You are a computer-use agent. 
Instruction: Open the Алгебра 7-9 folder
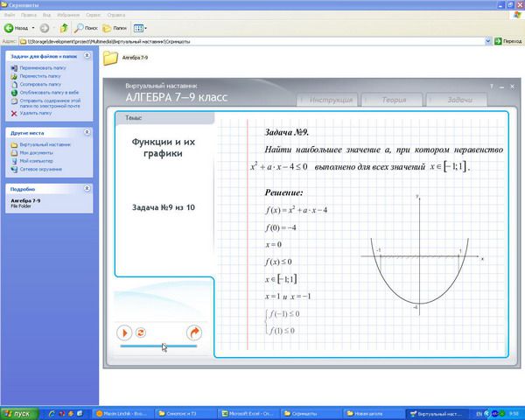[111, 59]
